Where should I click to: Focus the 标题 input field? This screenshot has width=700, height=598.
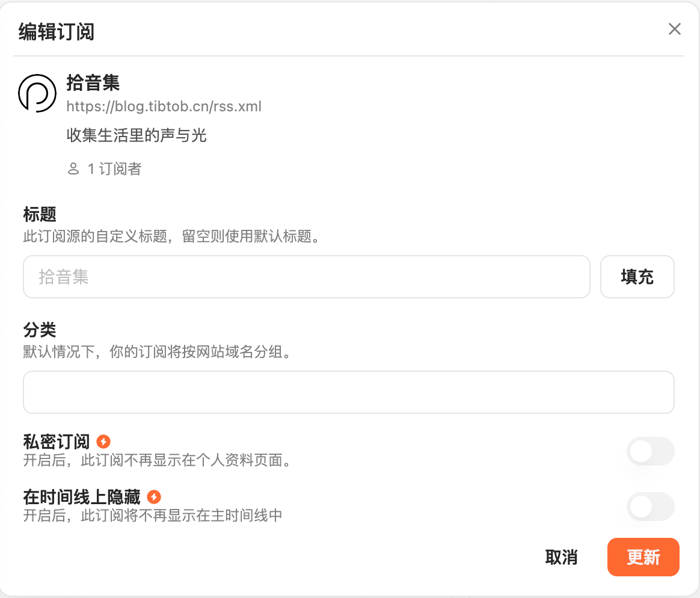(x=306, y=277)
